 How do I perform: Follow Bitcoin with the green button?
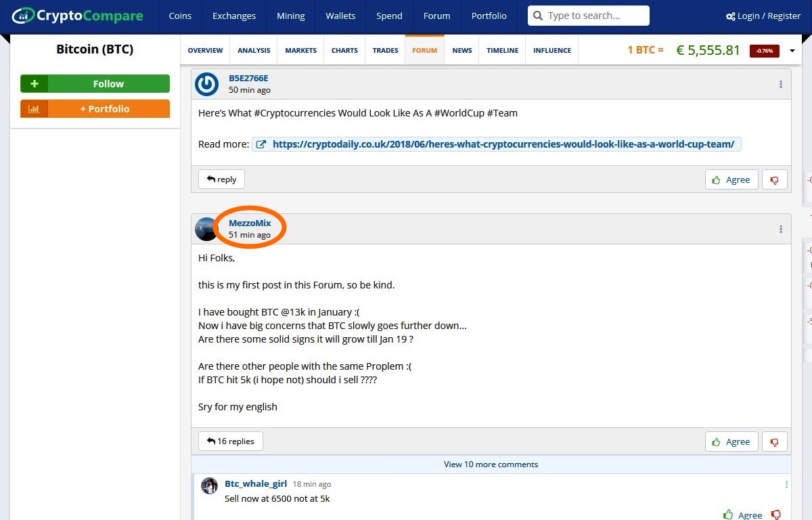[x=95, y=84]
